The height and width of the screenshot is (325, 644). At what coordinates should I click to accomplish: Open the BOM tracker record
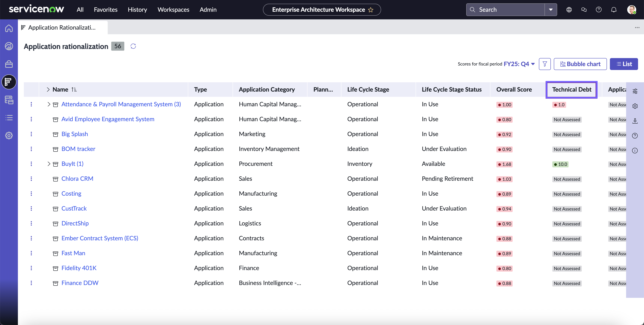(x=78, y=149)
